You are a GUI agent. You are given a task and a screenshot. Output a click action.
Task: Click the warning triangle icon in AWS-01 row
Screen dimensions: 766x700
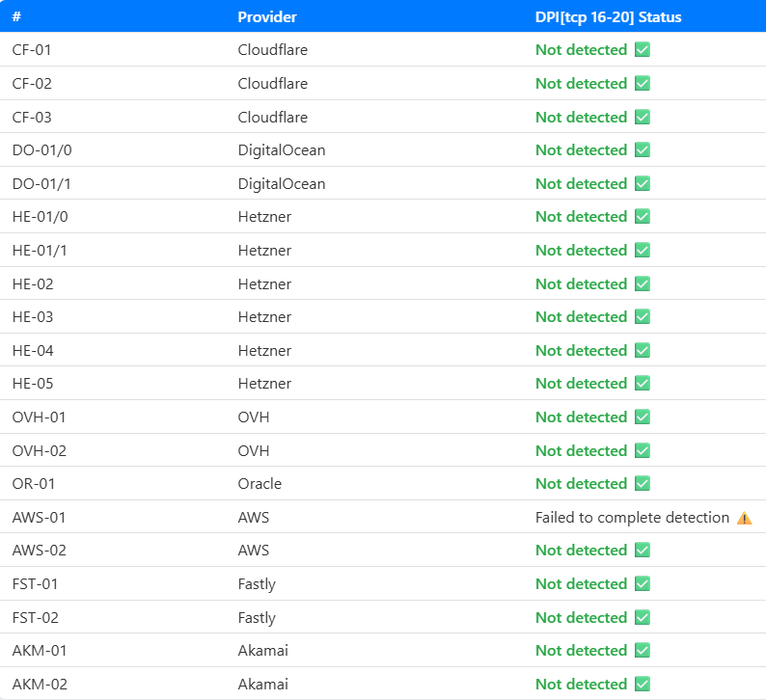click(x=744, y=518)
